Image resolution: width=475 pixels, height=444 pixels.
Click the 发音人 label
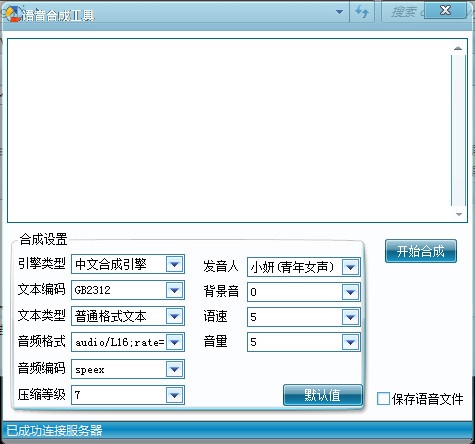[221, 266]
